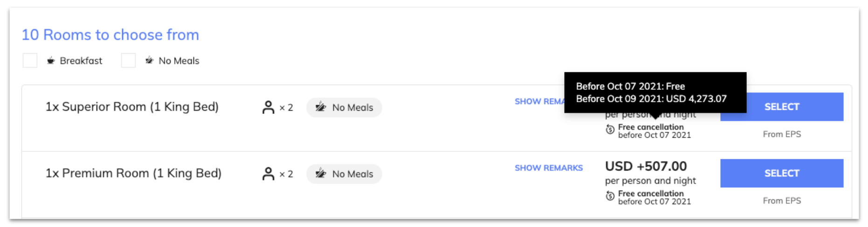Show remarks for the Premium Room
Image resolution: width=868 pixels, height=227 pixels.
click(x=549, y=168)
